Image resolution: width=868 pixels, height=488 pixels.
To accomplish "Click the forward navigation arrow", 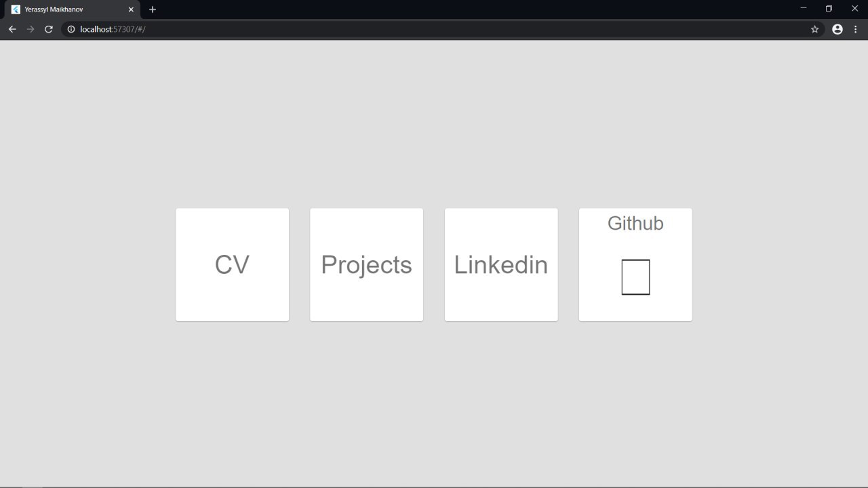I will (31, 29).
